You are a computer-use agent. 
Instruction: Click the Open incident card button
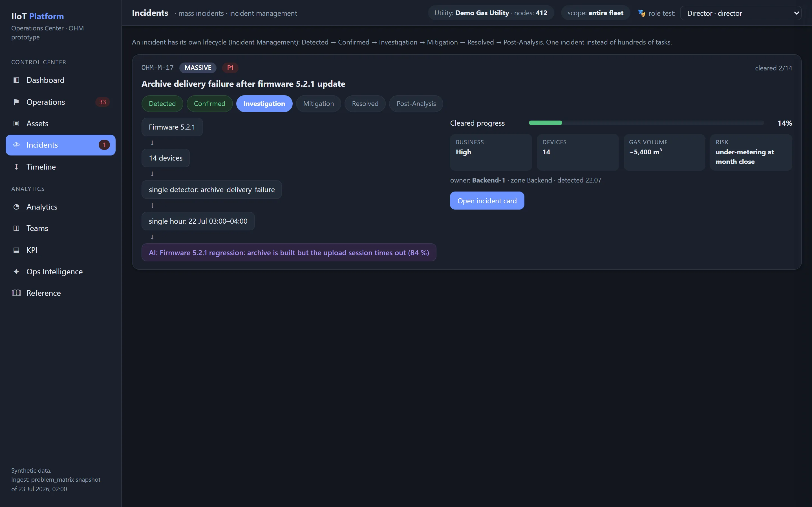point(487,201)
